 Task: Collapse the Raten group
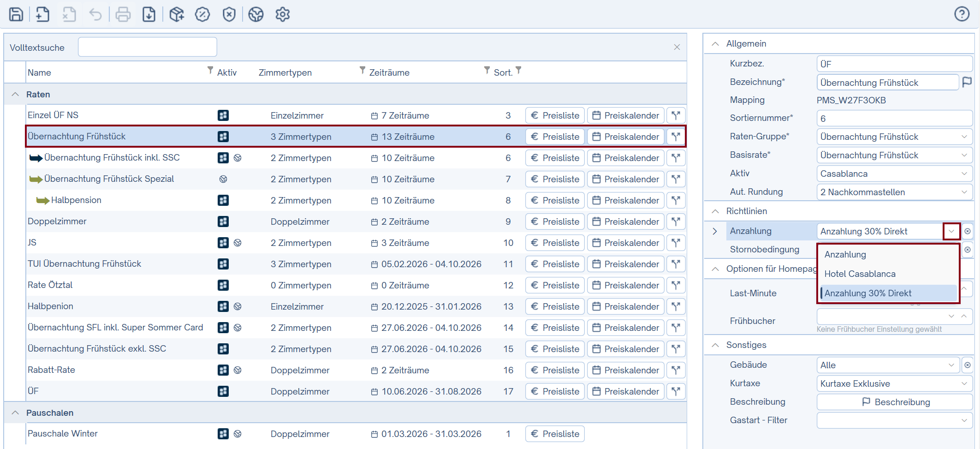(x=15, y=94)
